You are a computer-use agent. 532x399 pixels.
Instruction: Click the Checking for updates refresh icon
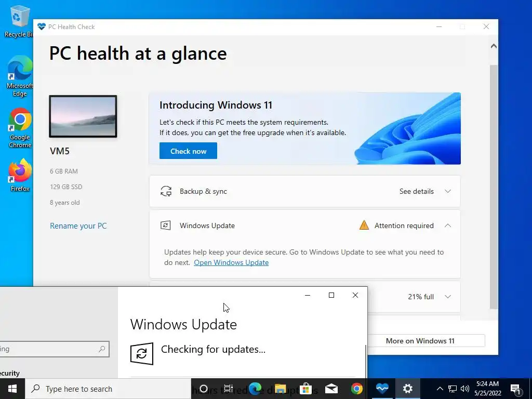142,353
